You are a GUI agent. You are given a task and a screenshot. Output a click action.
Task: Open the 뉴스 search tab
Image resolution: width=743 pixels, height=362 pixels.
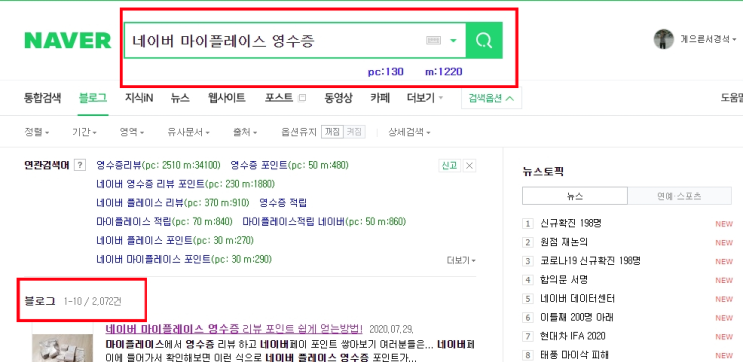[180, 98]
